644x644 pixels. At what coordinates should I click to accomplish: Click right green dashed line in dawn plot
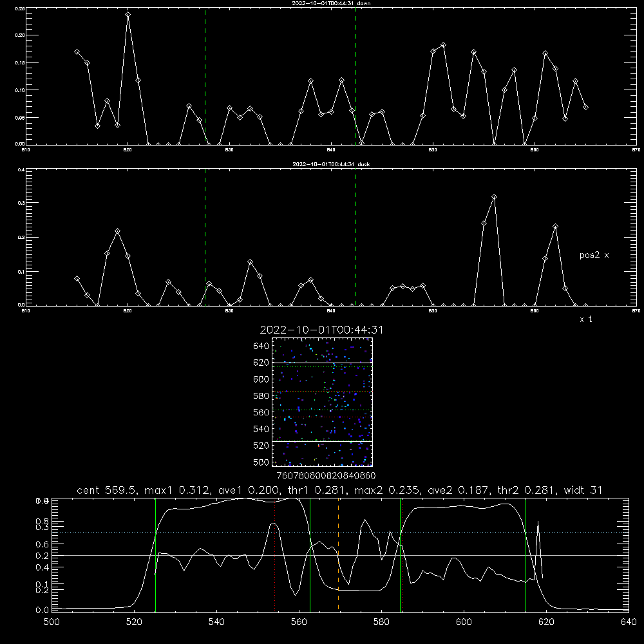click(355, 76)
